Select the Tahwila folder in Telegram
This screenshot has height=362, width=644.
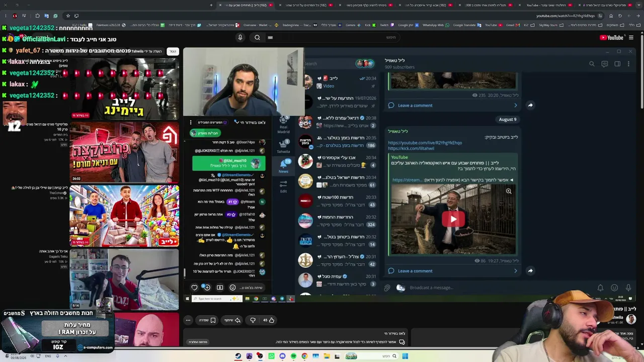pyautogui.click(x=283, y=146)
